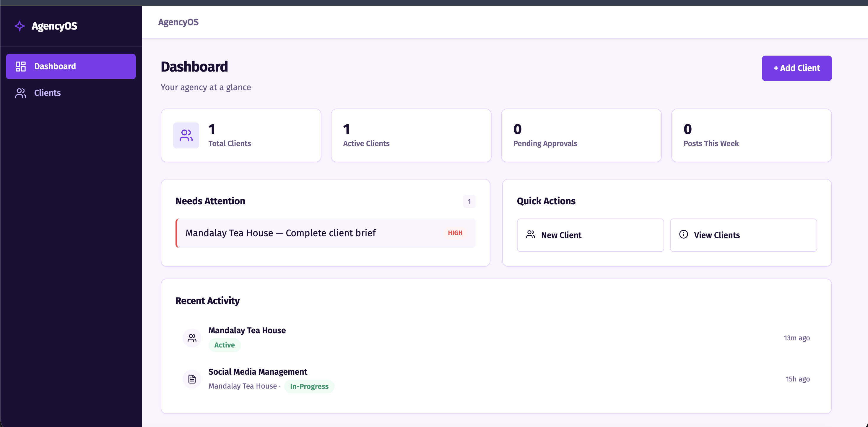Click the Dashboard page heading
This screenshot has width=868, height=427.
point(194,67)
